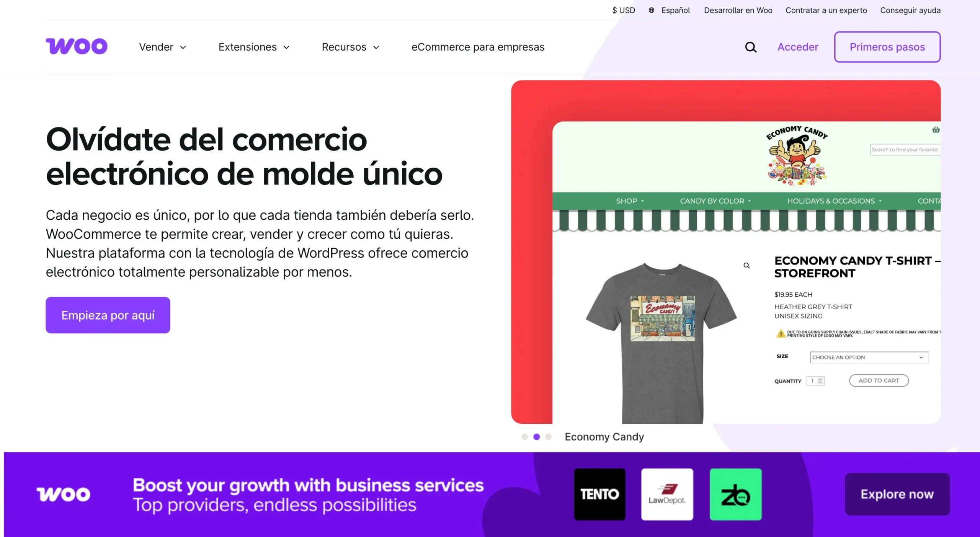The width and height of the screenshot is (980, 537).
Task: Select the second carousel dot indicator
Action: coord(537,437)
